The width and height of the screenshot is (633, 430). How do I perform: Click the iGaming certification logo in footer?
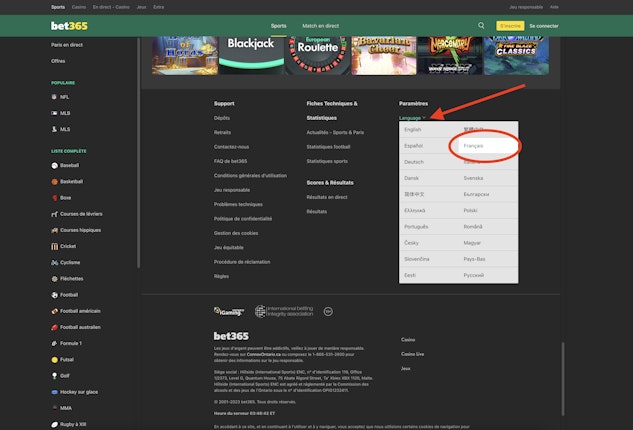[231, 311]
